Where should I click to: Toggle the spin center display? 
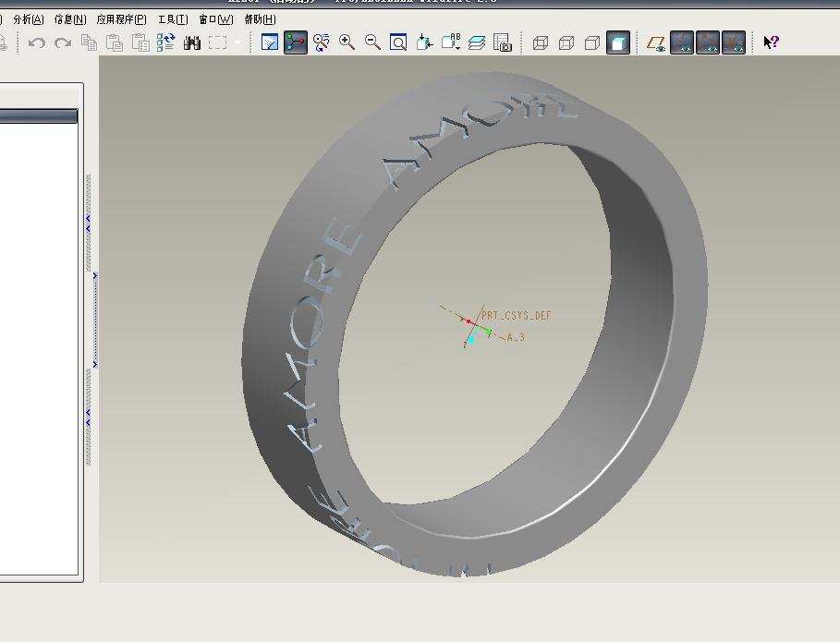[295, 42]
